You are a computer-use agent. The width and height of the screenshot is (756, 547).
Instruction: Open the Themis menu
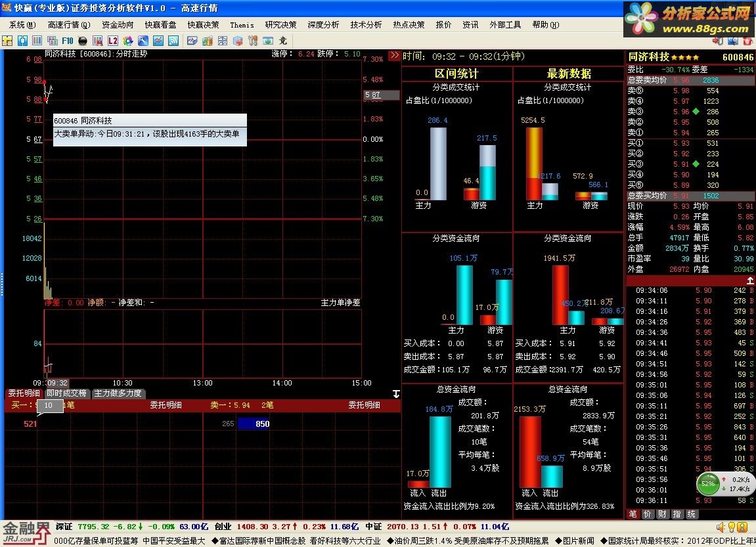tap(242, 24)
